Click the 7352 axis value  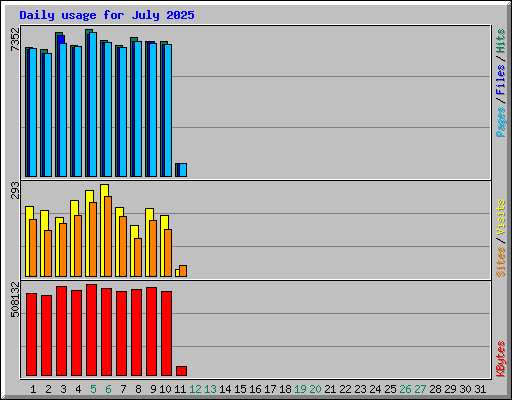15,39
